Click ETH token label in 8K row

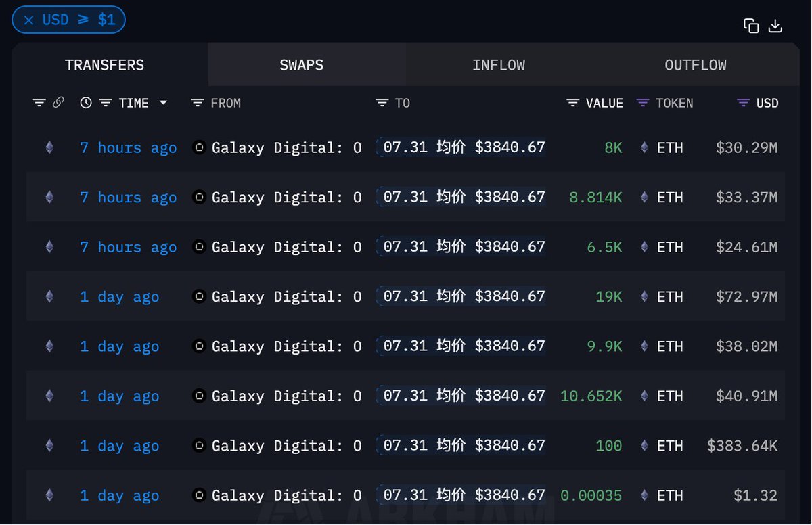[670, 147]
